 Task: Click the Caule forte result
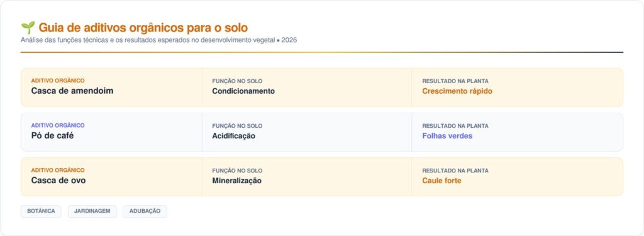[x=441, y=181]
